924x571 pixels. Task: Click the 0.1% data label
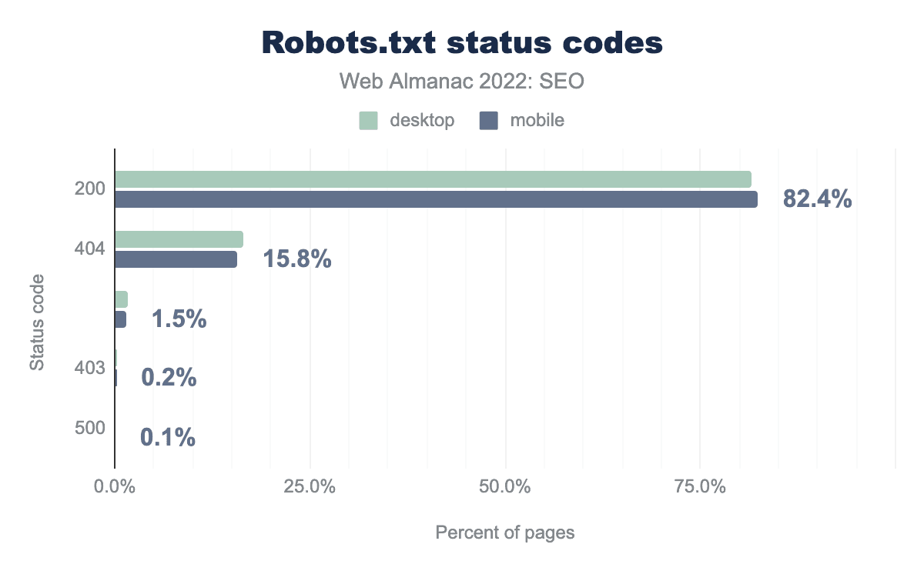tap(168, 438)
